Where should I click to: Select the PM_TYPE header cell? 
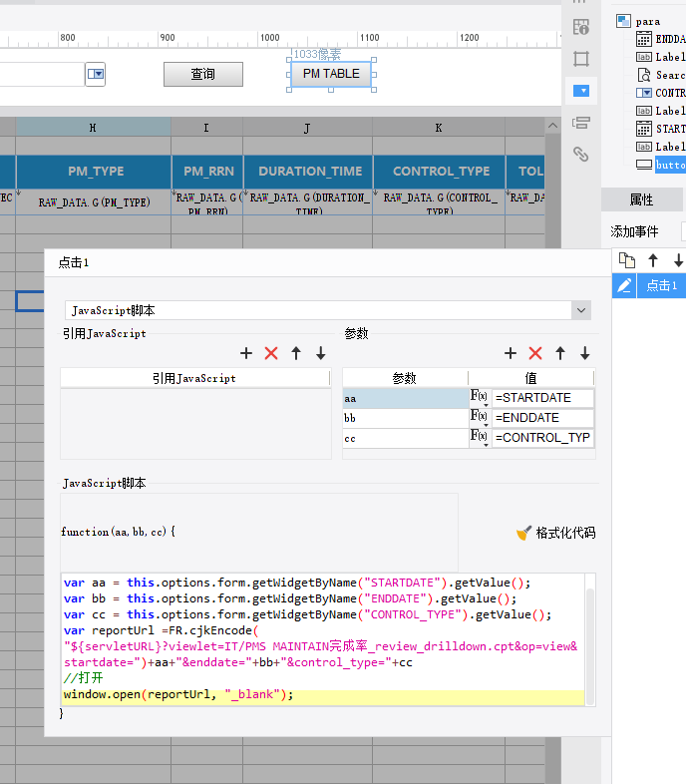point(96,172)
